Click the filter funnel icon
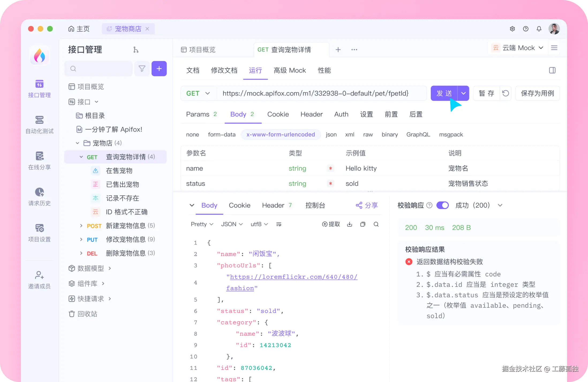The image size is (588, 382). [x=142, y=69]
